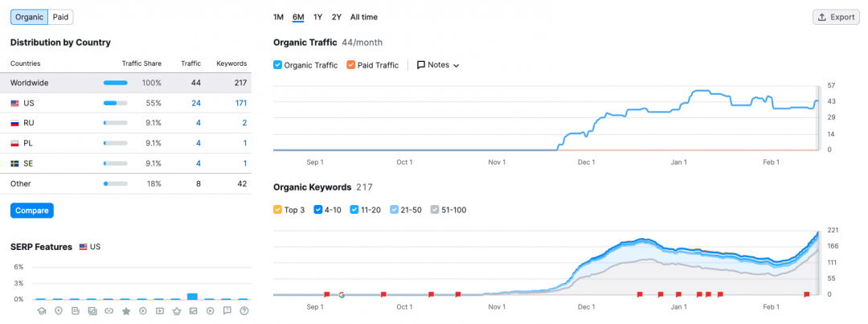Select the All time range

(x=363, y=17)
